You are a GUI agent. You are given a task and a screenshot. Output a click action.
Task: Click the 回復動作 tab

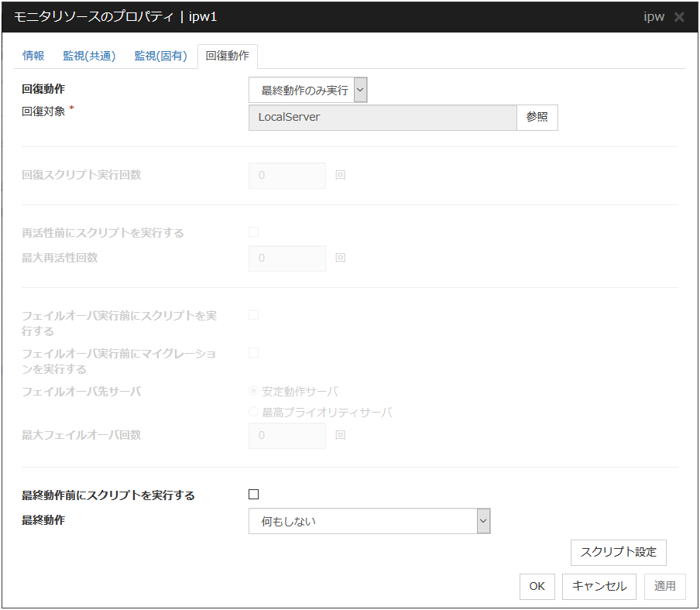pyautogui.click(x=228, y=56)
